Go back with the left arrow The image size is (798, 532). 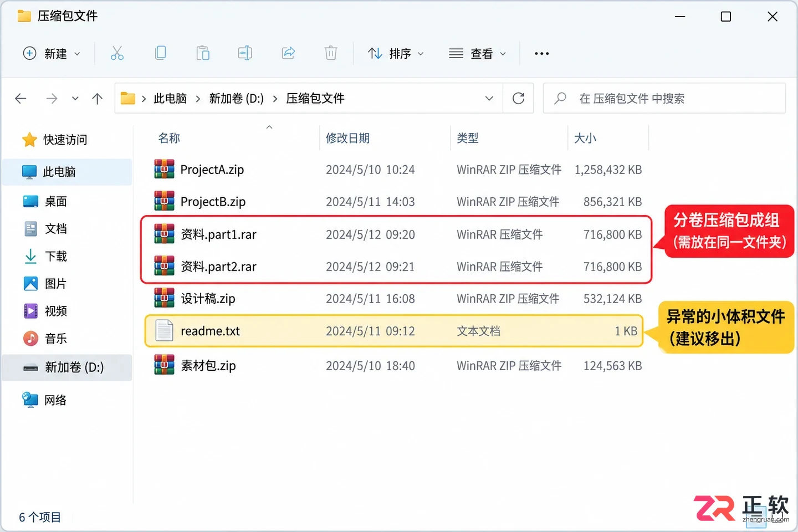pos(21,99)
